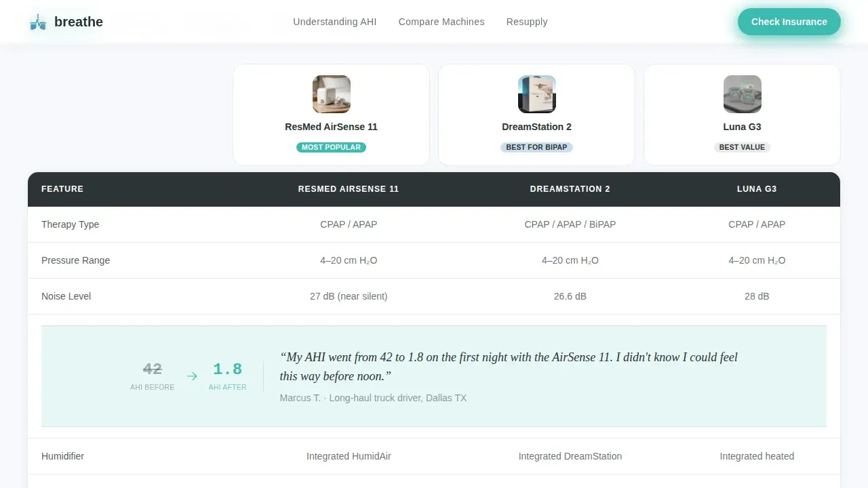
Task: Click the Marcus T. testimonial quote
Action: point(509,367)
